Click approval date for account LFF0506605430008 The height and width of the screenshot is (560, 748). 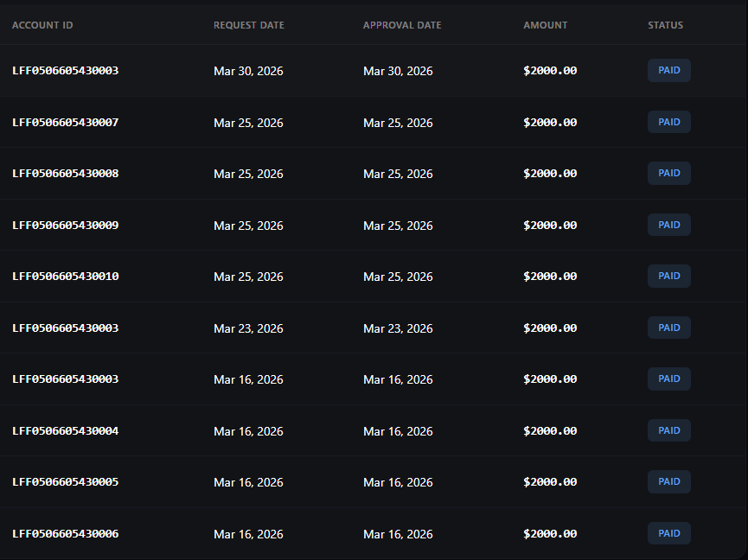(398, 174)
